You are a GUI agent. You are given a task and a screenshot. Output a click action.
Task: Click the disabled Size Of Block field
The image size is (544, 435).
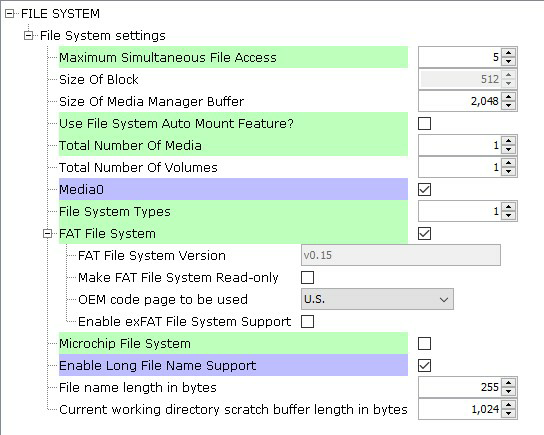[x=460, y=79]
